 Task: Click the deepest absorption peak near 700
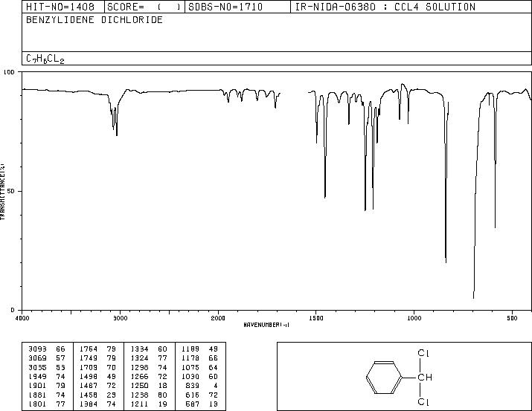pos(474,295)
